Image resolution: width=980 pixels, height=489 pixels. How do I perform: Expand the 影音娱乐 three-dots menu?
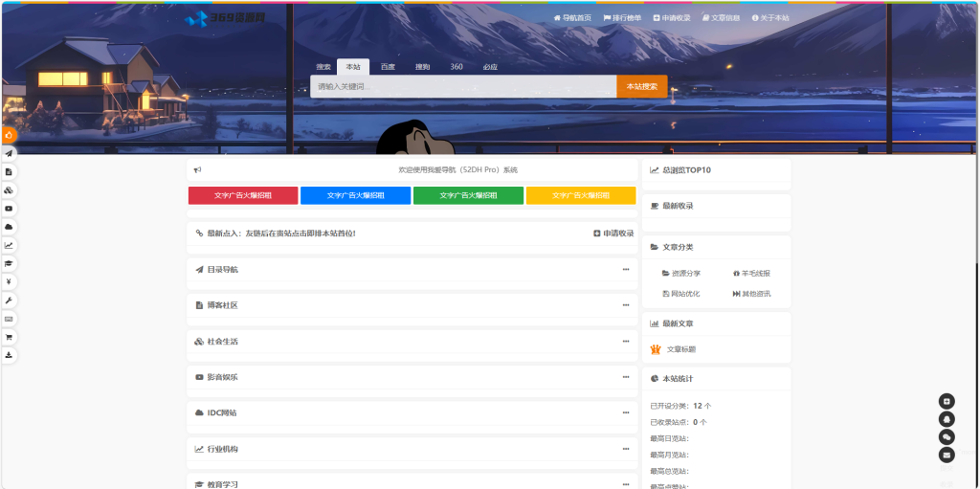626,377
